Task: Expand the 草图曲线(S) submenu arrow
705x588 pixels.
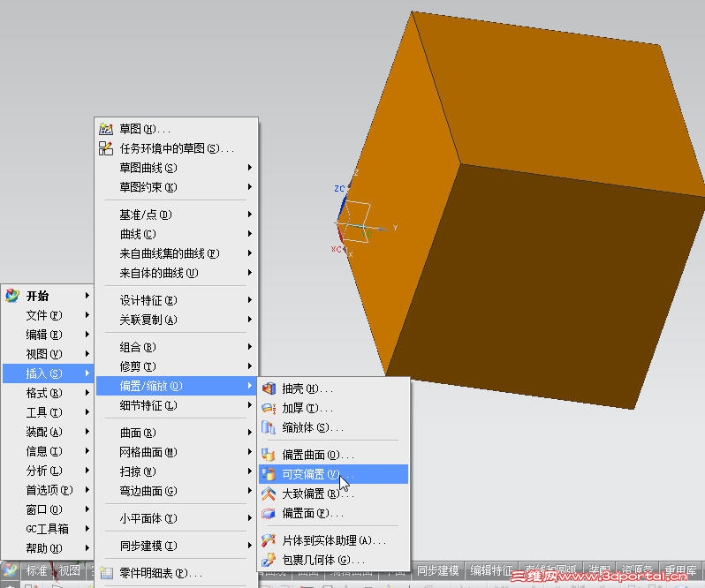Action: point(249,167)
